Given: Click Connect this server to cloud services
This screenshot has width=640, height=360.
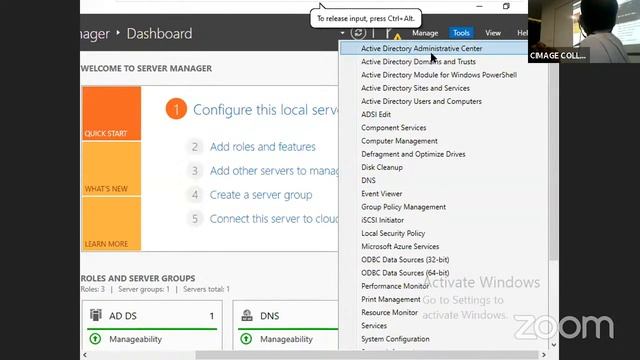Looking at the screenshot, I should 274,219.
